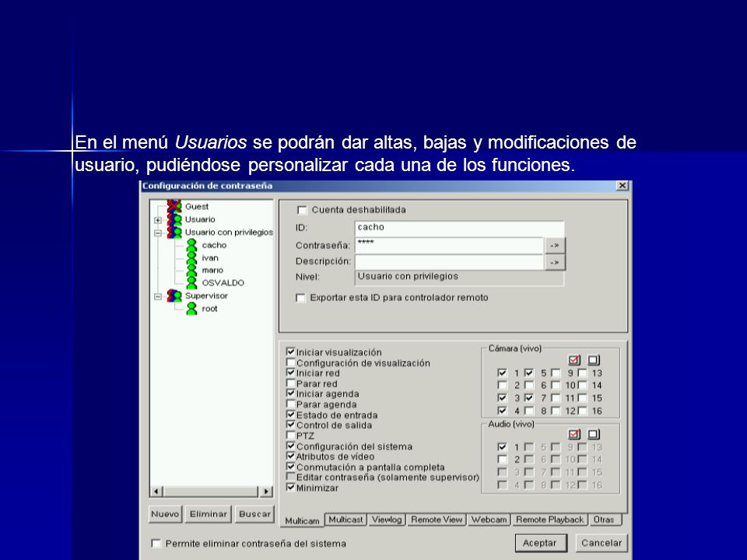
Task: Select user mario in the tree
Action: pos(212,270)
